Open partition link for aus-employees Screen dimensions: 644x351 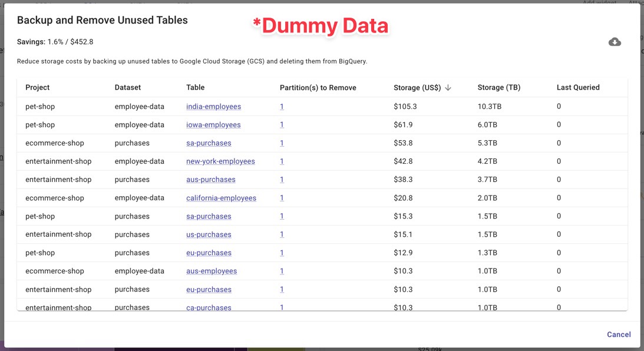[x=282, y=271]
